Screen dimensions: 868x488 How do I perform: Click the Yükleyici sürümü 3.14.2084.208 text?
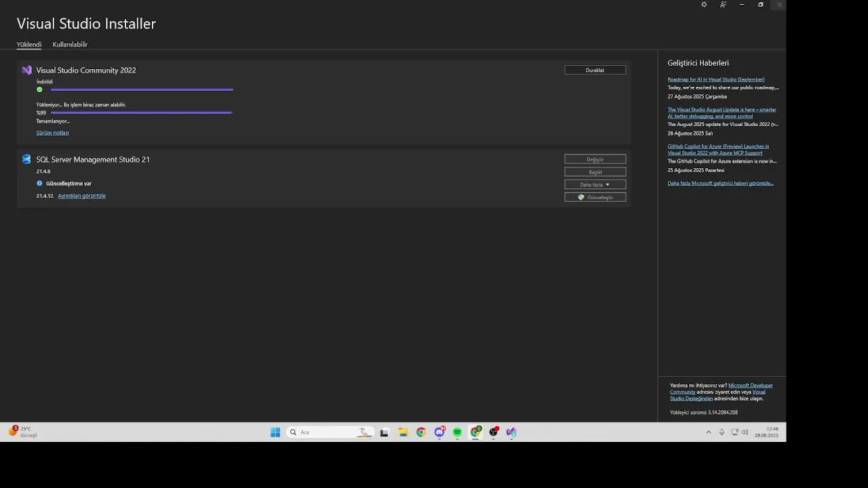pos(704,412)
